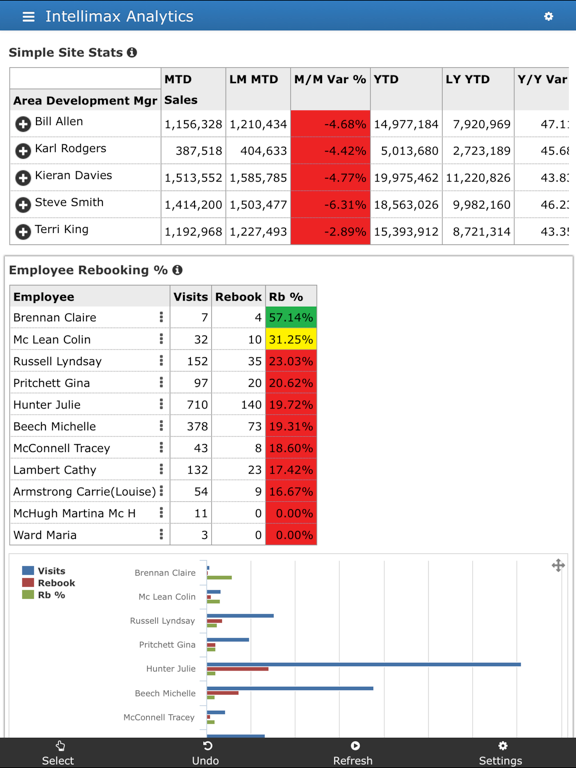Click the Area Development Mgr header
The image size is (576, 768).
point(85,100)
